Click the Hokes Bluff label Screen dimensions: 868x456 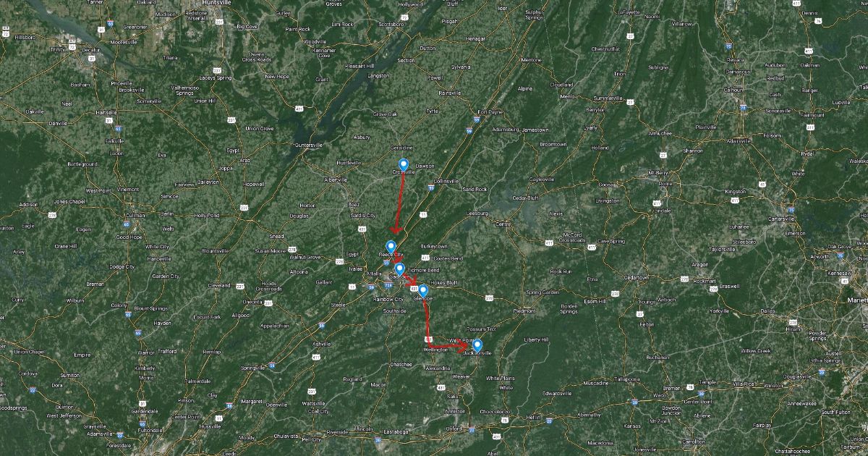coord(443,283)
